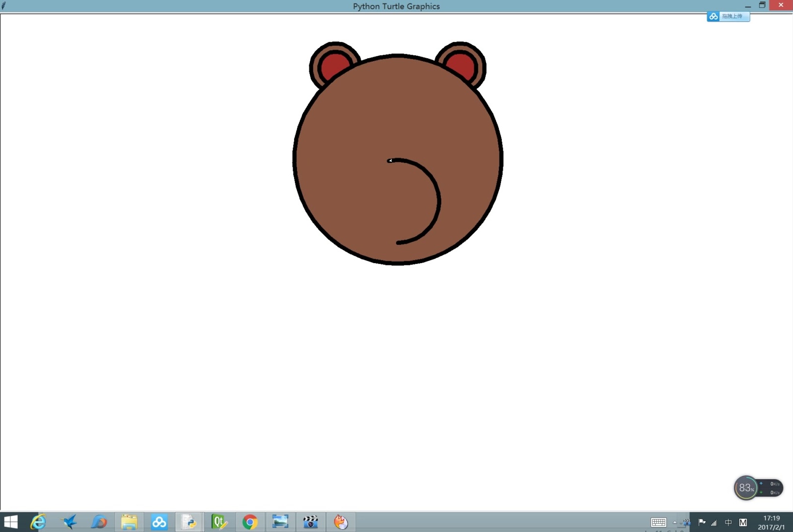793x532 pixels.
Task: Launch Internet Explorer from taskbar
Action: (x=38, y=522)
